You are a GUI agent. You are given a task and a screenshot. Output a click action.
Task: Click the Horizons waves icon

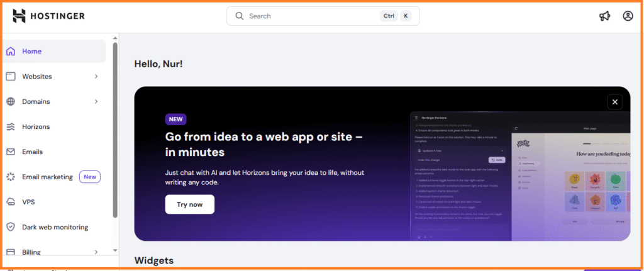(x=11, y=127)
